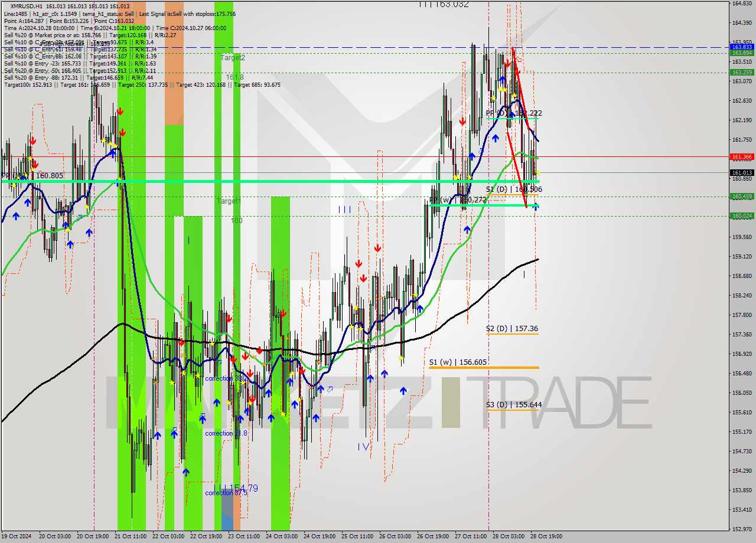The height and width of the screenshot is (543, 756).
Task: Select the '160.805' weekly pivot label
Action: (50, 176)
